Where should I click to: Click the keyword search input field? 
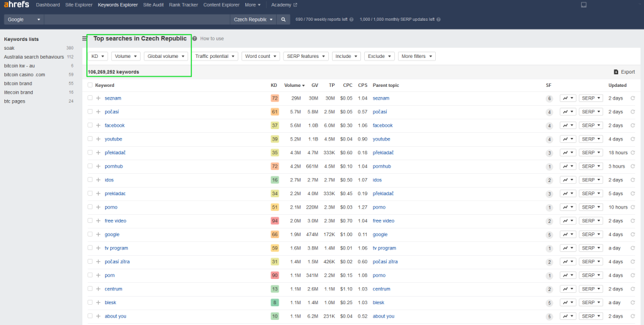[137, 20]
